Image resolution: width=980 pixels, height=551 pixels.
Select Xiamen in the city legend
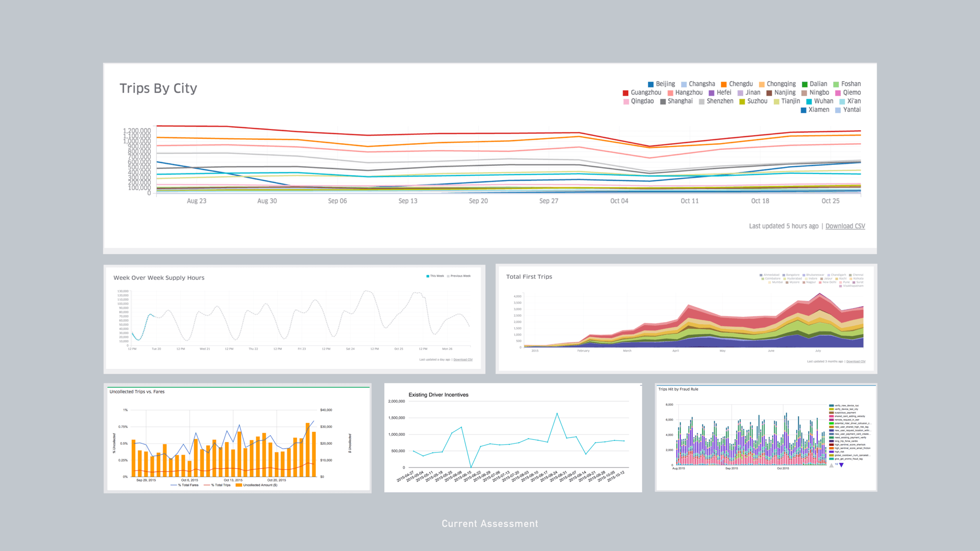pyautogui.click(x=815, y=110)
